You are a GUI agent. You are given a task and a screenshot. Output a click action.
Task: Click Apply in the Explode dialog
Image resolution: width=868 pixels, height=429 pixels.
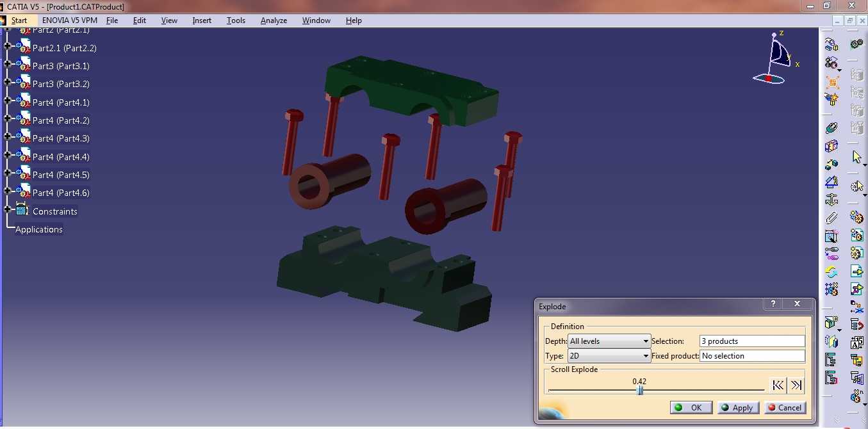[x=738, y=407]
